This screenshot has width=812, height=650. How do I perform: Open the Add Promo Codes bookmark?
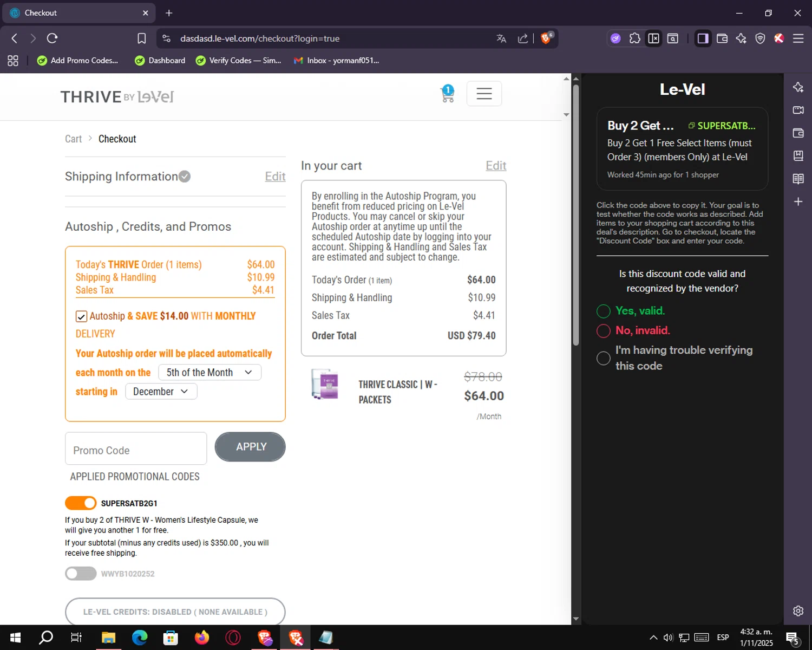(x=77, y=61)
